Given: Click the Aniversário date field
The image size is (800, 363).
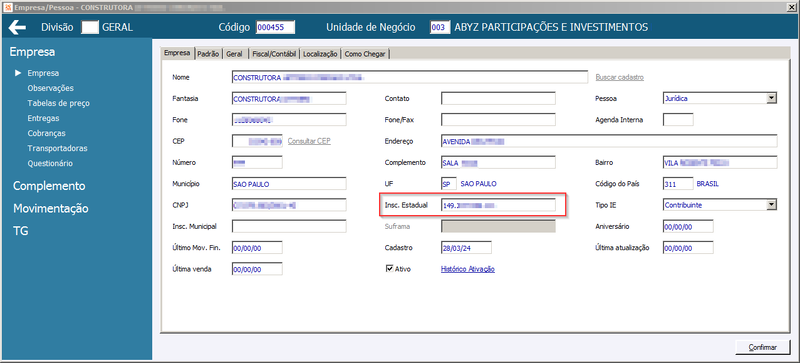Looking at the screenshot, I should coord(688,226).
